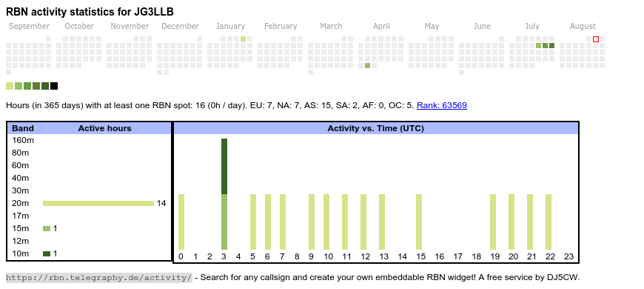The image size is (644, 289).
Task: Click the September month label
Action: 29,27
